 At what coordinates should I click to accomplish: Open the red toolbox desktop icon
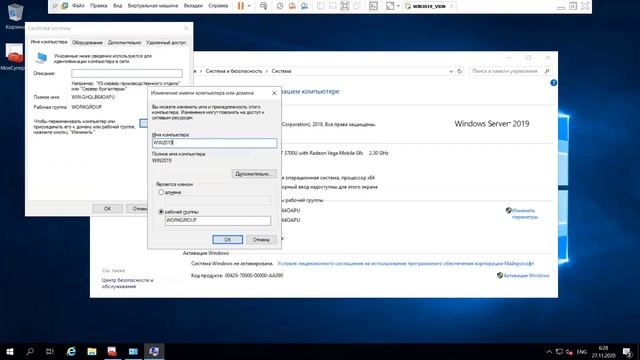(x=14, y=57)
